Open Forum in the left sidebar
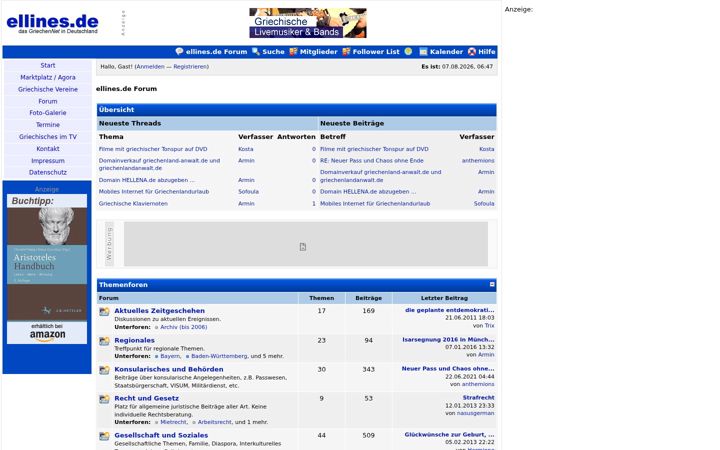Screen dimensions: 720x450 tap(48, 101)
